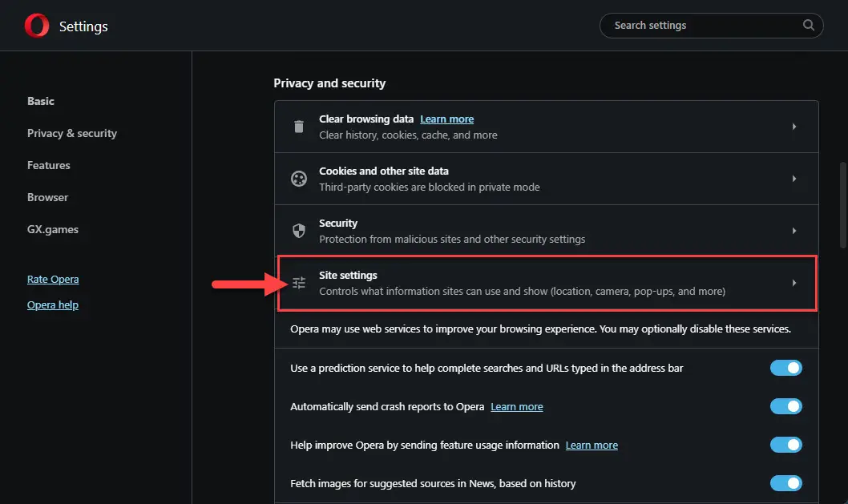This screenshot has width=848, height=504.
Task: Open Learn more for crash reports
Action: [x=516, y=407]
